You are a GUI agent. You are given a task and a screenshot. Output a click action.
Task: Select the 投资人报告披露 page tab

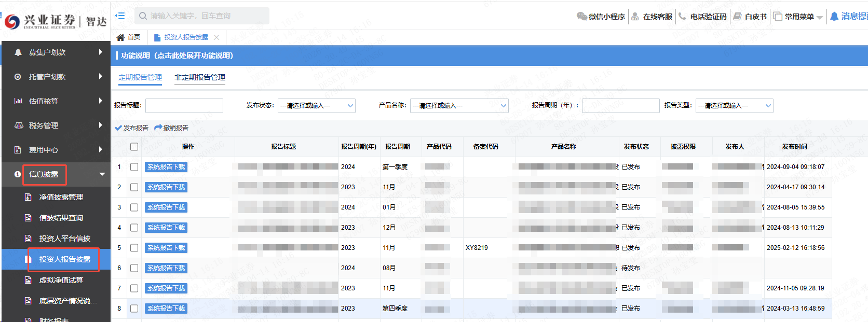[x=186, y=37]
